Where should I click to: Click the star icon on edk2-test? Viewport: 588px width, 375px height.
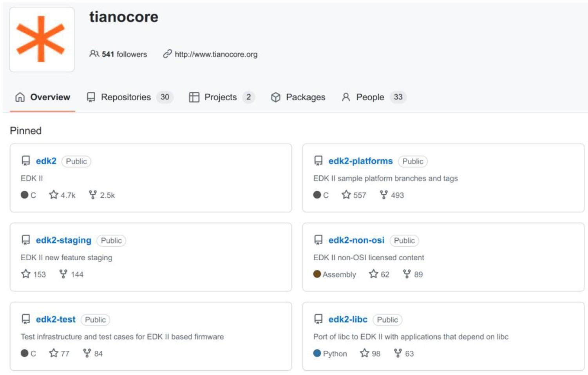[54, 353]
